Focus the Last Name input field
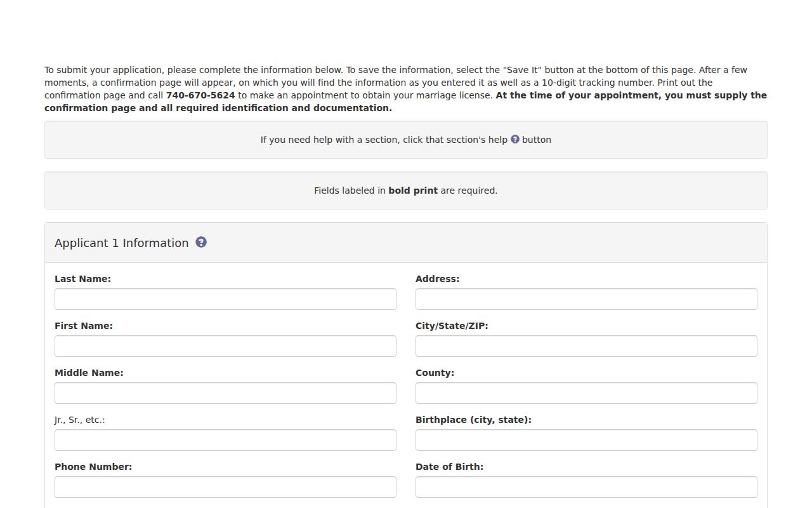This screenshot has width=812, height=508. [x=225, y=299]
